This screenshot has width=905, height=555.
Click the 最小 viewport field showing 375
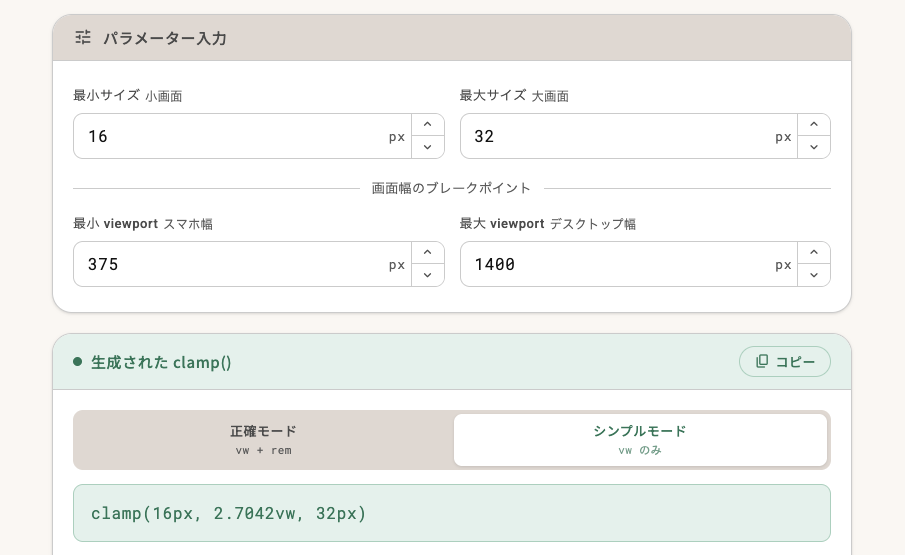pos(230,264)
